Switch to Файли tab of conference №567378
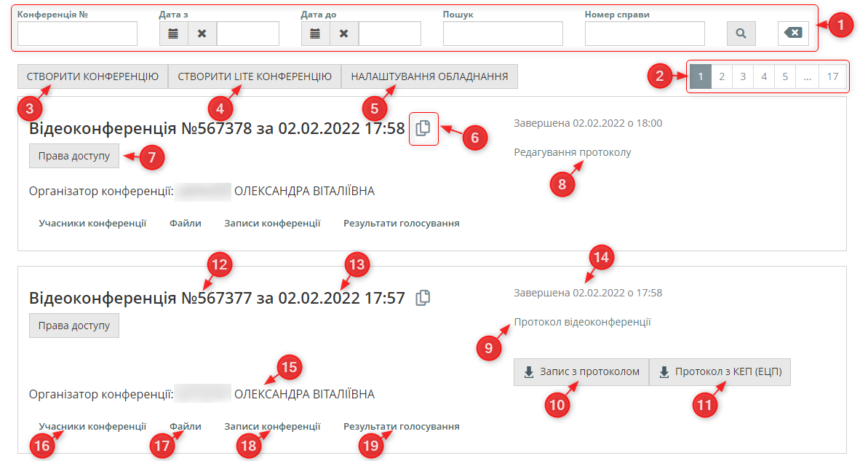Image resolution: width=868 pixels, height=461 pixels. point(185,224)
